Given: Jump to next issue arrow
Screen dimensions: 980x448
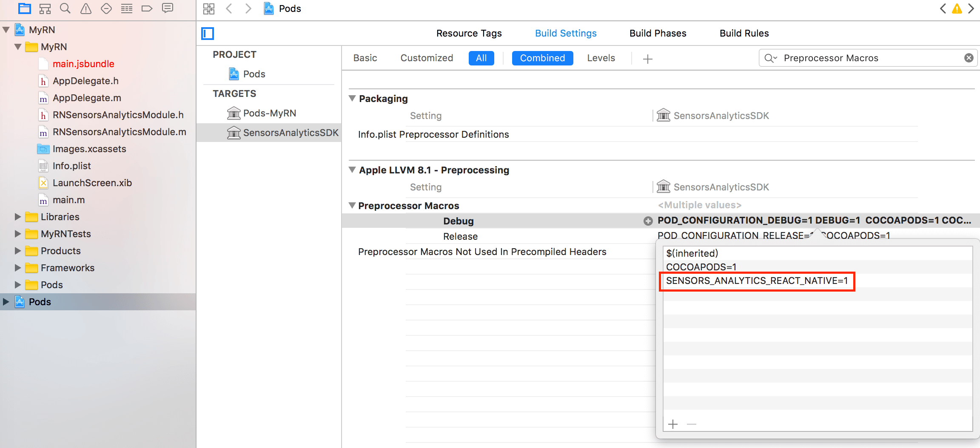Looking at the screenshot, I should tap(971, 9).
